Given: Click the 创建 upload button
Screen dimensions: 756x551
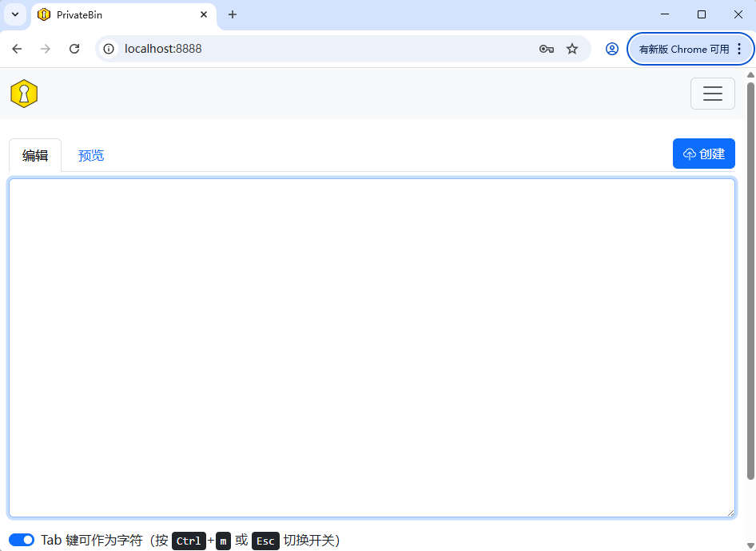Looking at the screenshot, I should click(703, 154).
